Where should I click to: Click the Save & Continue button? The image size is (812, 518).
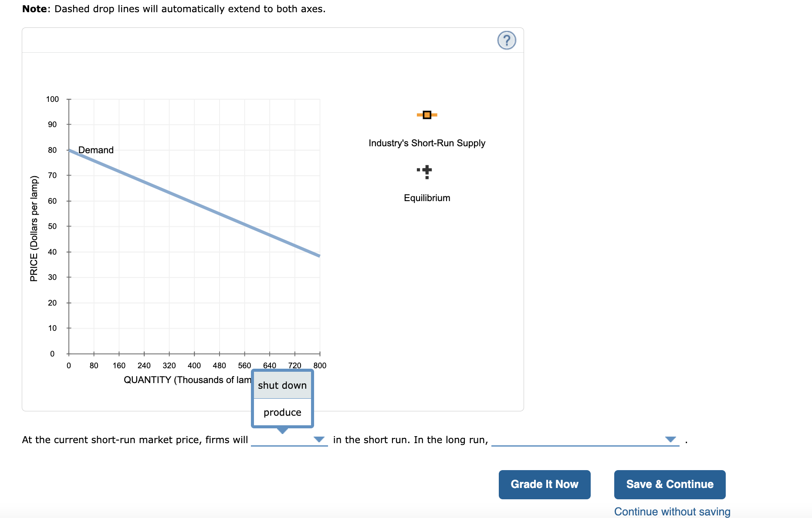pos(669,484)
